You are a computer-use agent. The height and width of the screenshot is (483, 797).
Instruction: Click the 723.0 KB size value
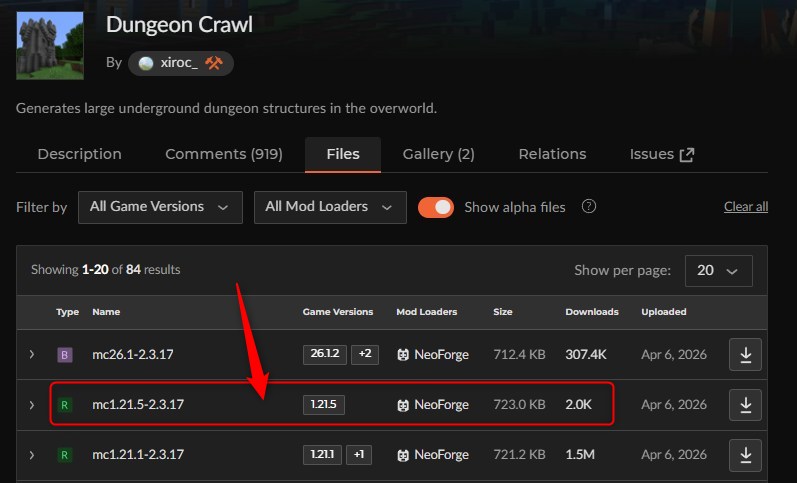[x=519, y=405]
